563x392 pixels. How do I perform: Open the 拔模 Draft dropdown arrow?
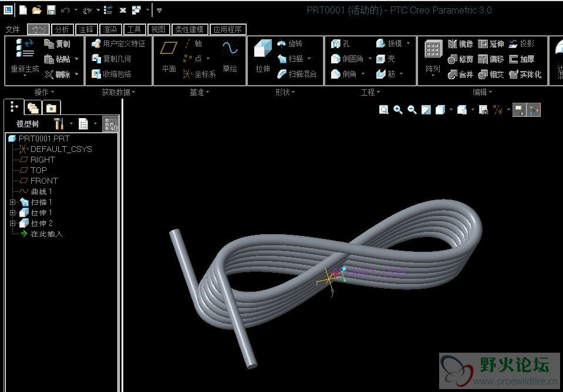point(408,43)
